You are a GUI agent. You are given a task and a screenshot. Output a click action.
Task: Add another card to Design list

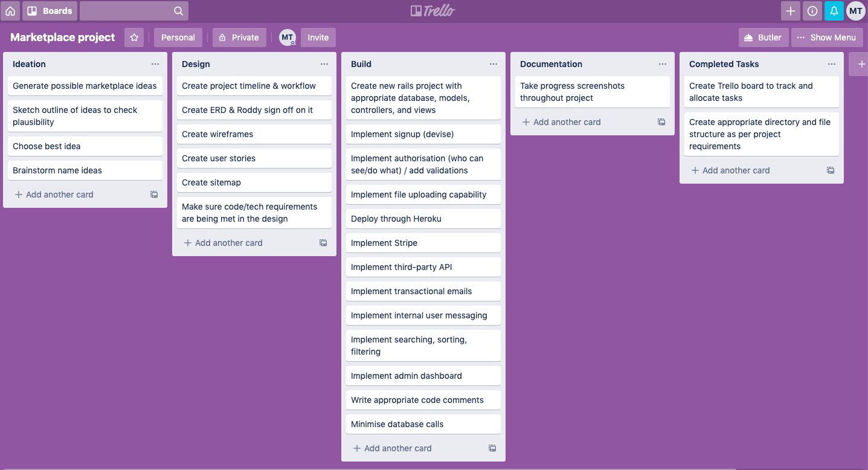223,243
